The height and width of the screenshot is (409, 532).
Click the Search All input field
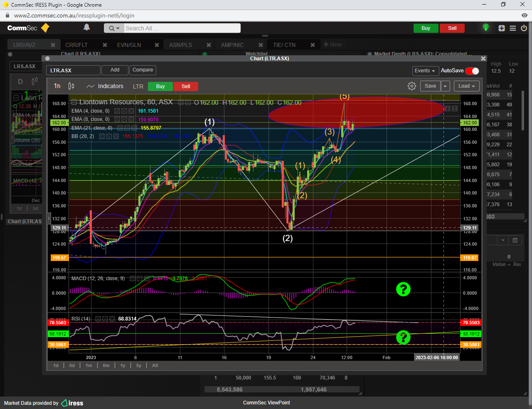(x=182, y=28)
